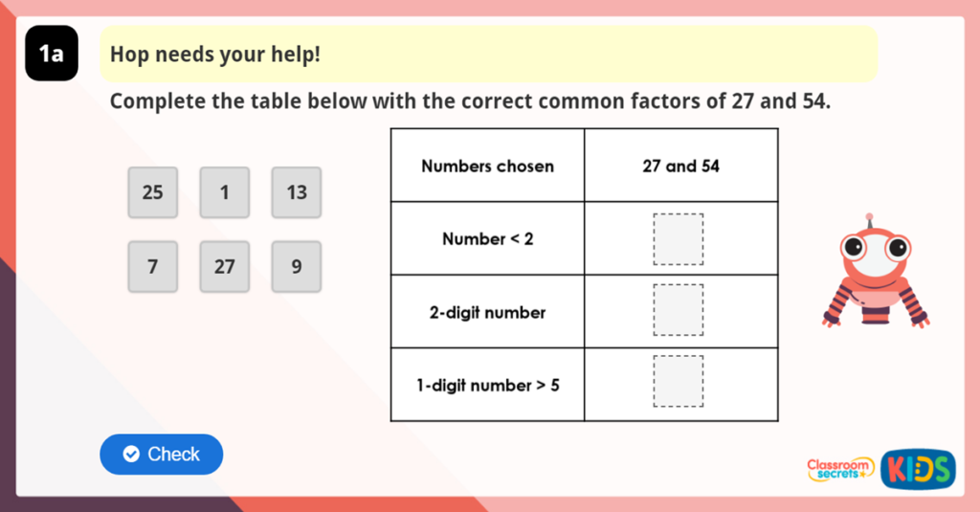Select the number tile 25

(153, 192)
